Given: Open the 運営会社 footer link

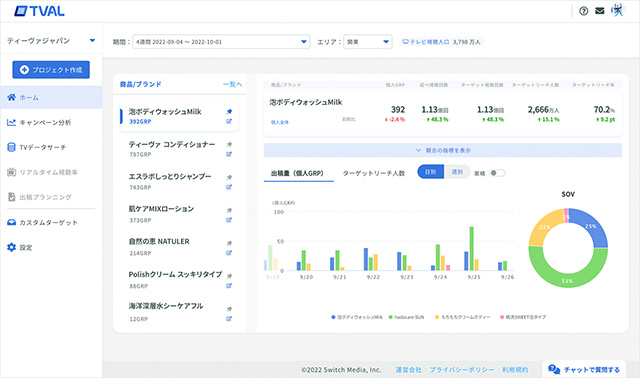Looking at the screenshot, I should (x=408, y=369).
